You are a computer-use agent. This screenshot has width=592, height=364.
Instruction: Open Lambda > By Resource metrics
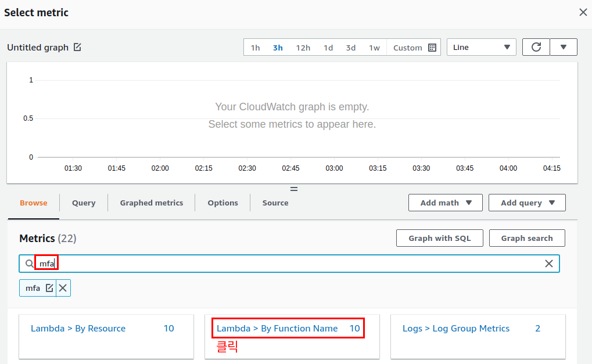[78, 329]
